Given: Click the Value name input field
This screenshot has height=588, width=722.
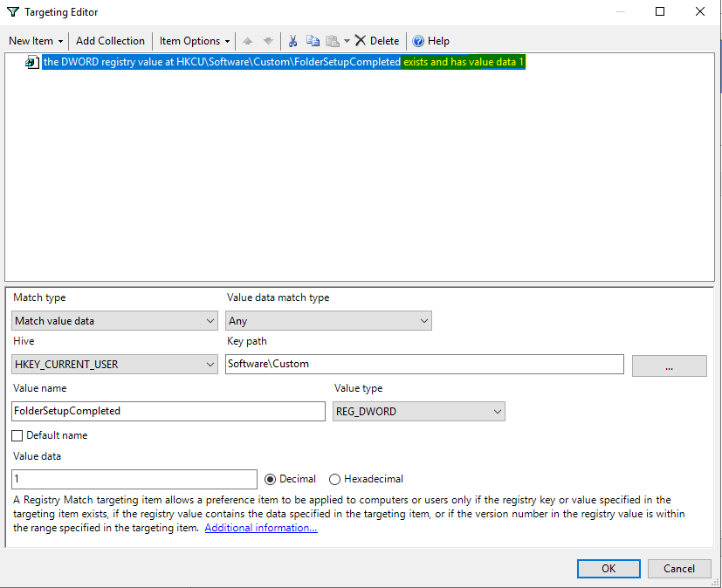Looking at the screenshot, I should pos(168,411).
